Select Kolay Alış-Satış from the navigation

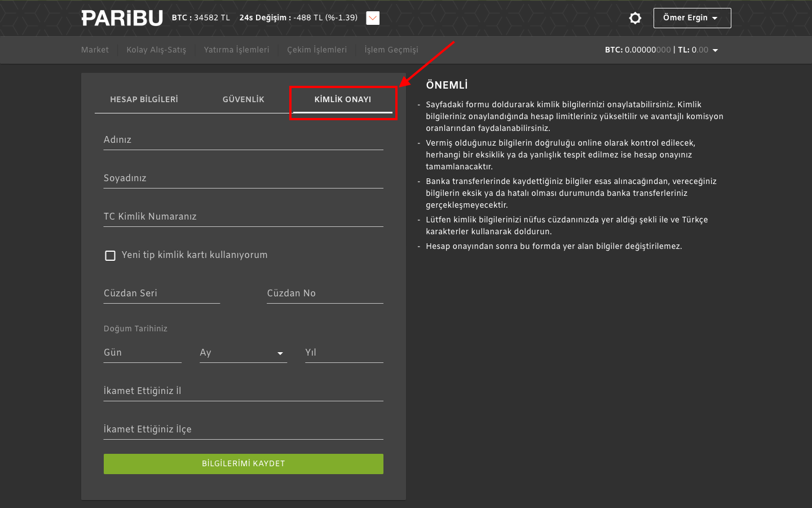156,50
